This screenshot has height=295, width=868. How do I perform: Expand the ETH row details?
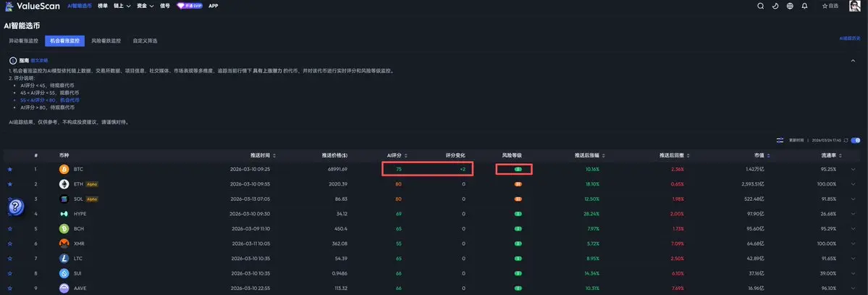click(x=853, y=184)
